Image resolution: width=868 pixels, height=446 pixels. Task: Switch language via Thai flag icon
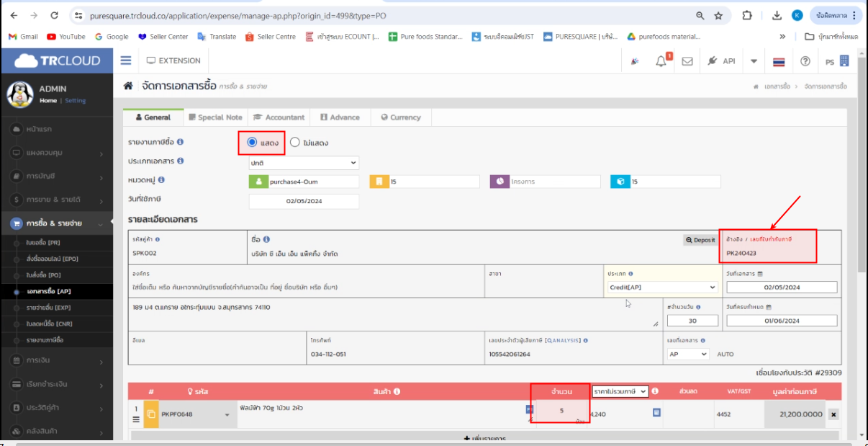click(779, 61)
